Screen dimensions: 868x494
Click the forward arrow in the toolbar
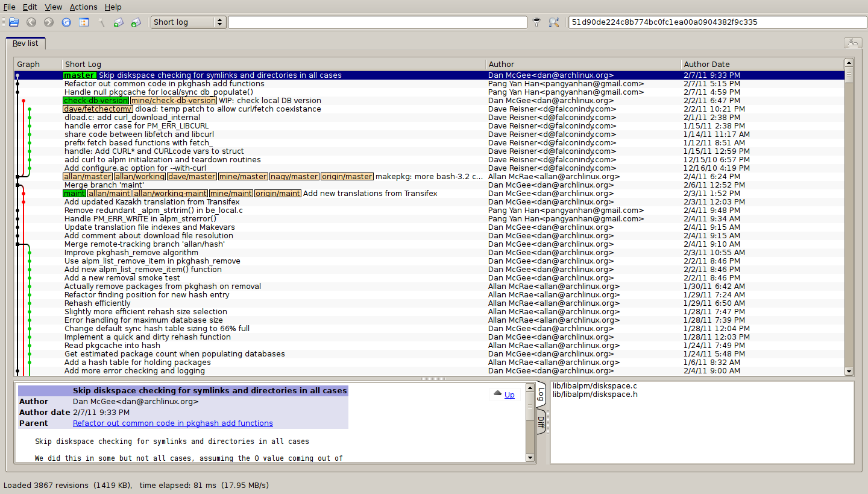point(49,22)
